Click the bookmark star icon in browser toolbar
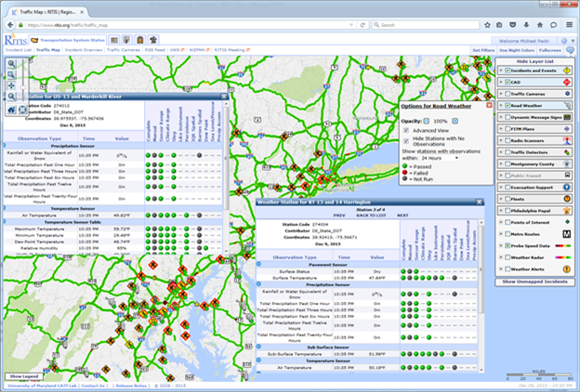580x392 pixels. coord(488,25)
